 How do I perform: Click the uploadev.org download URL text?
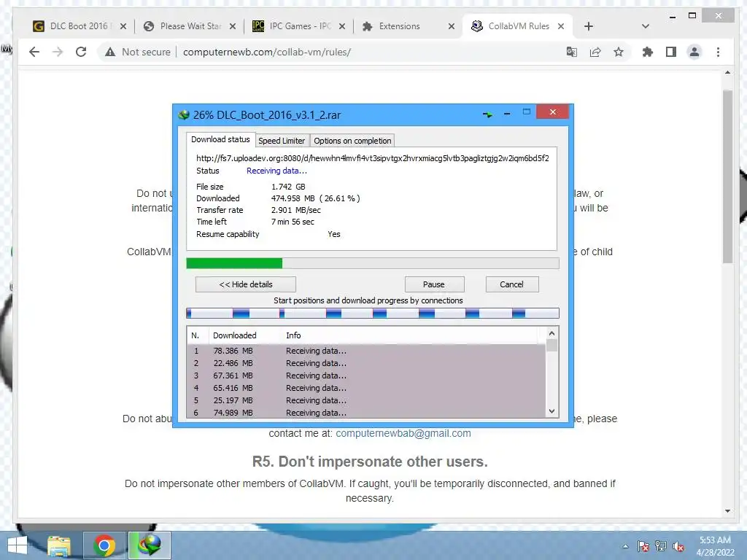373,158
